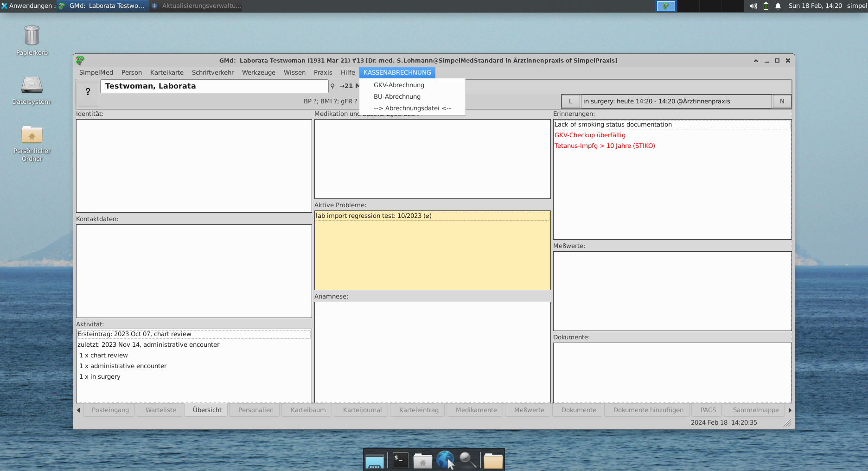Open the home file manager dock icon

[x=422, y=461]
